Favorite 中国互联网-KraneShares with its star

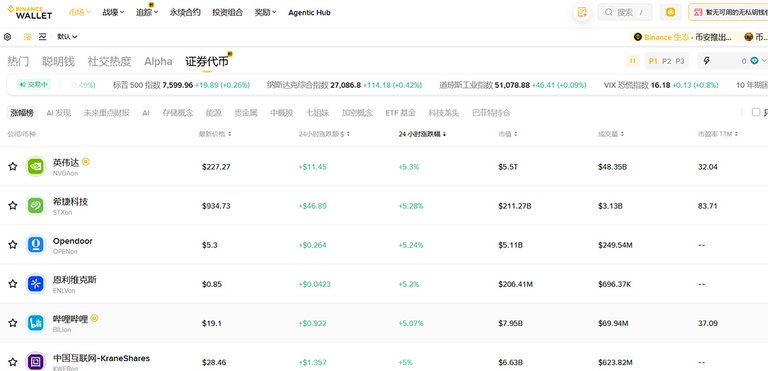[13, 362]
